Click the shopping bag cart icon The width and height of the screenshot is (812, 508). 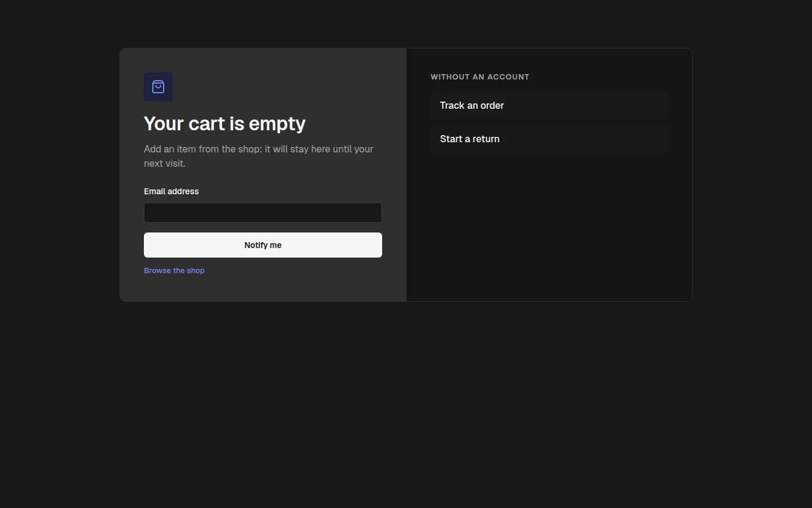tap(158, 87)
